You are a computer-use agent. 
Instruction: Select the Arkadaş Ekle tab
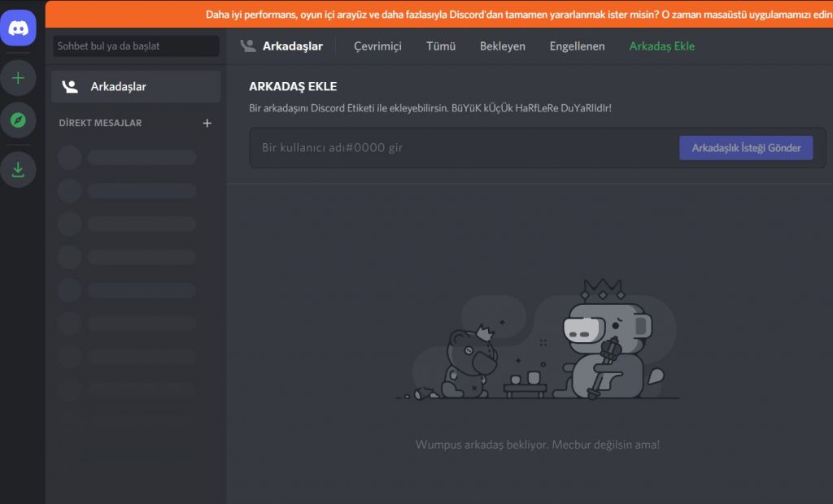tap(661, 46)
